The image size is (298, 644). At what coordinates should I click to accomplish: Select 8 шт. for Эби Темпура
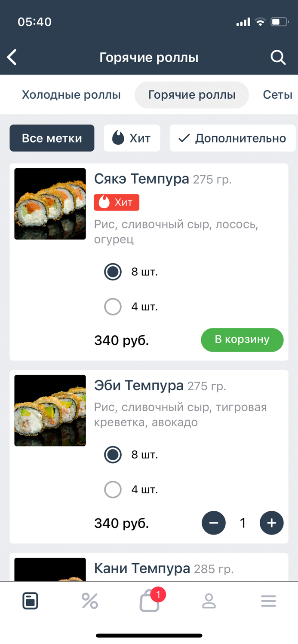point(113,455)
